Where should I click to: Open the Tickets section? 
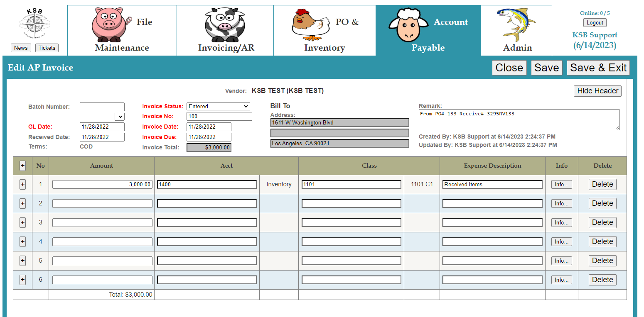[47, 48]
